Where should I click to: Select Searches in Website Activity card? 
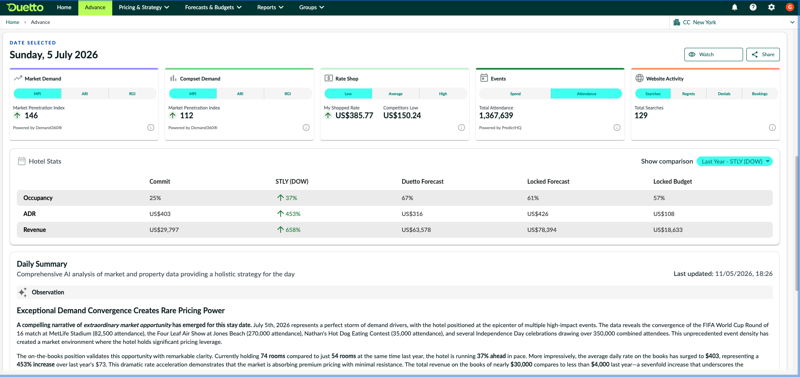[653, 94]
